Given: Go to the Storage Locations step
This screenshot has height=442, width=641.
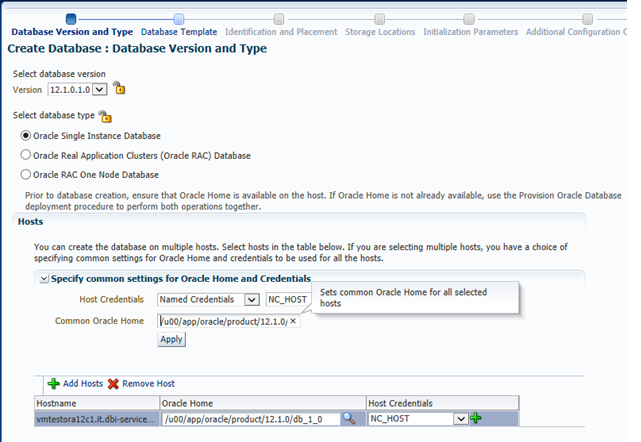Looking at the screenshot, I should 380,18.
